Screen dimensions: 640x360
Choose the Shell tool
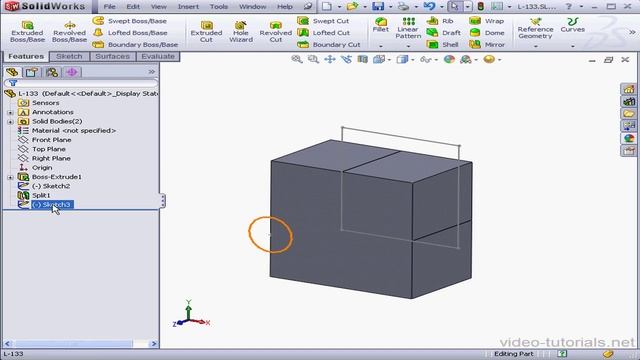[x=442, y=44]
